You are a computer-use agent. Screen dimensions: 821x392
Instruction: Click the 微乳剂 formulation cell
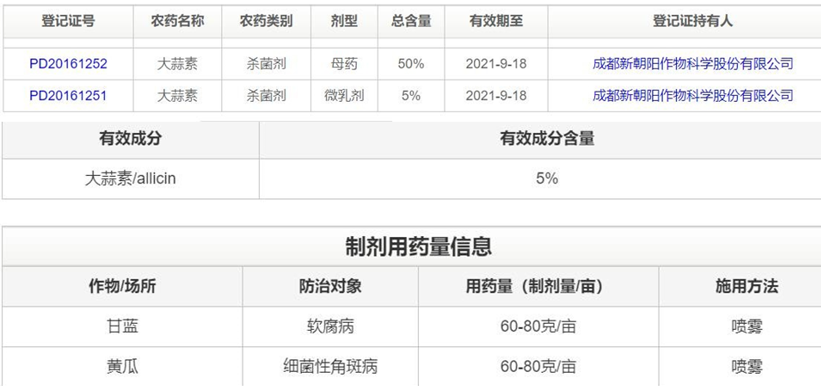[x=344, y=96]
